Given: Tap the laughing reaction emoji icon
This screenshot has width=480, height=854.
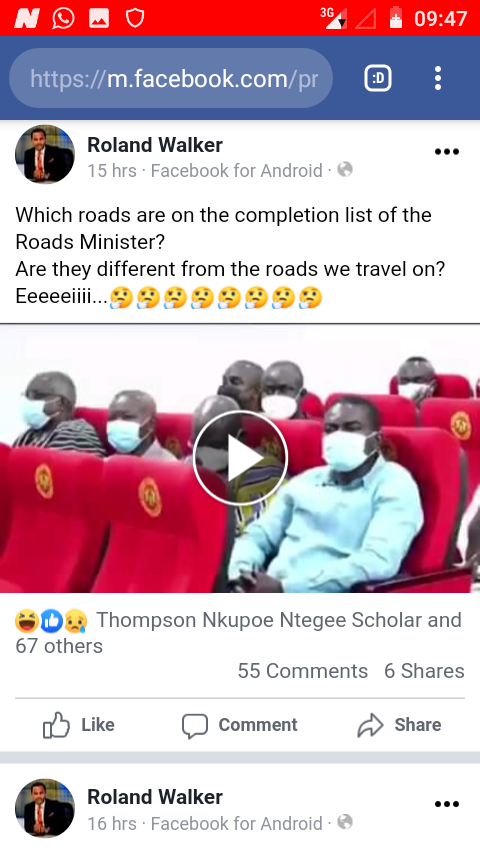Looking at the screenshot, I should tap(26, 621).
